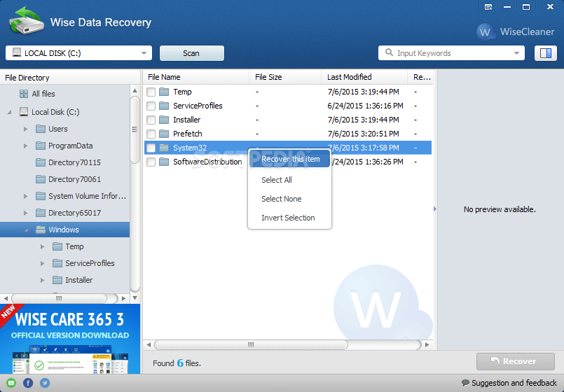Expand the ProgramData tree node
Screen dimensions: 564x392
pos(25,146)
